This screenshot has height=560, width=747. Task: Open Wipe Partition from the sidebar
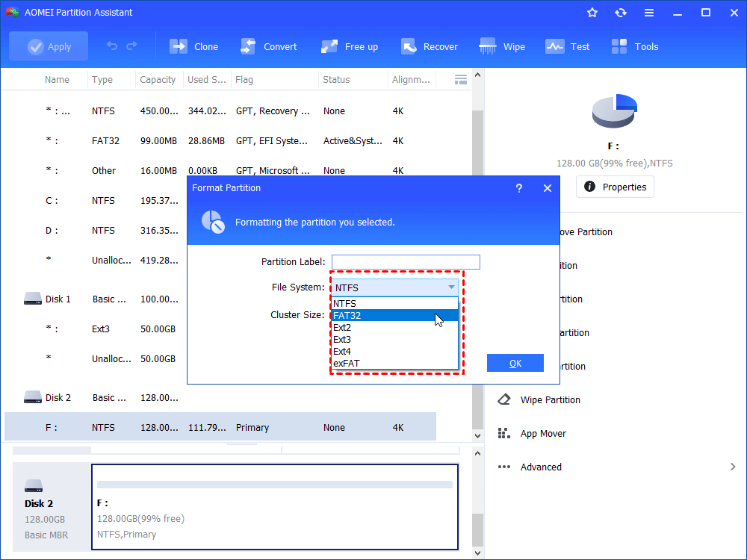pyautogui.click(x=549, y=399)
